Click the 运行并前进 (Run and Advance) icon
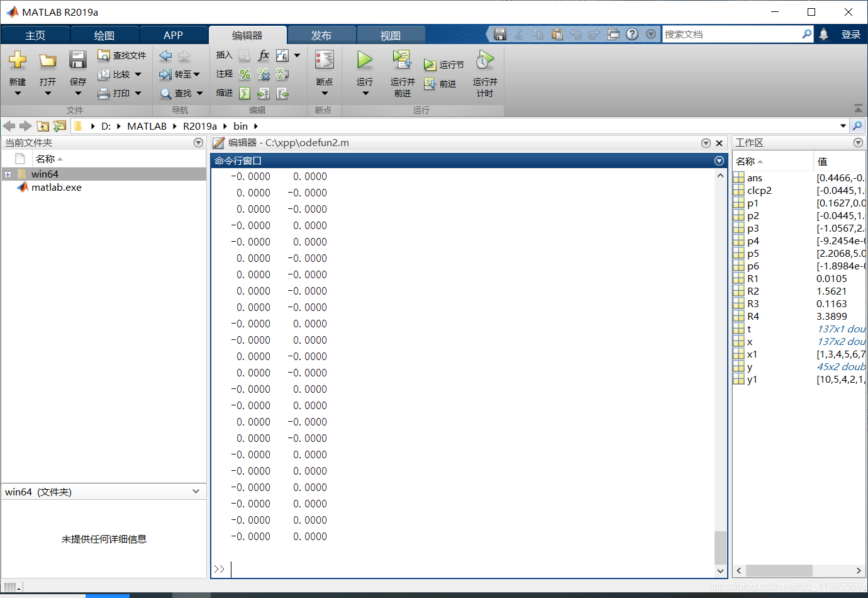 point(402,60)
